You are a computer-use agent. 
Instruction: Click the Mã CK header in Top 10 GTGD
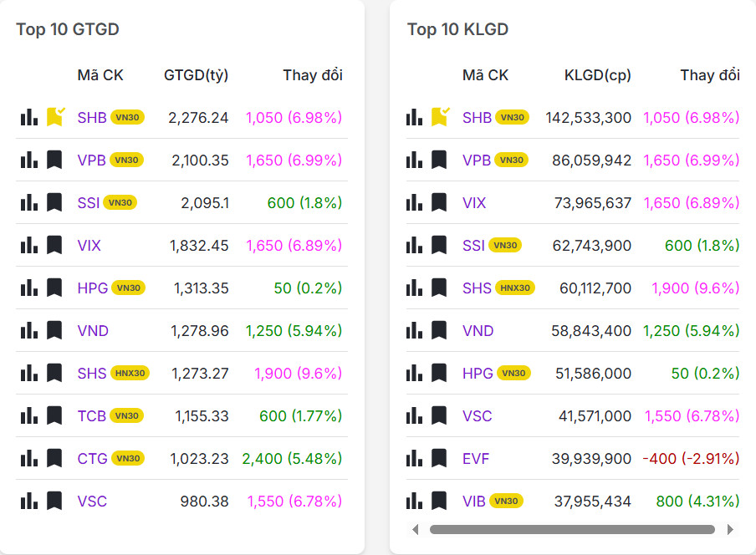tap(100, 75)
